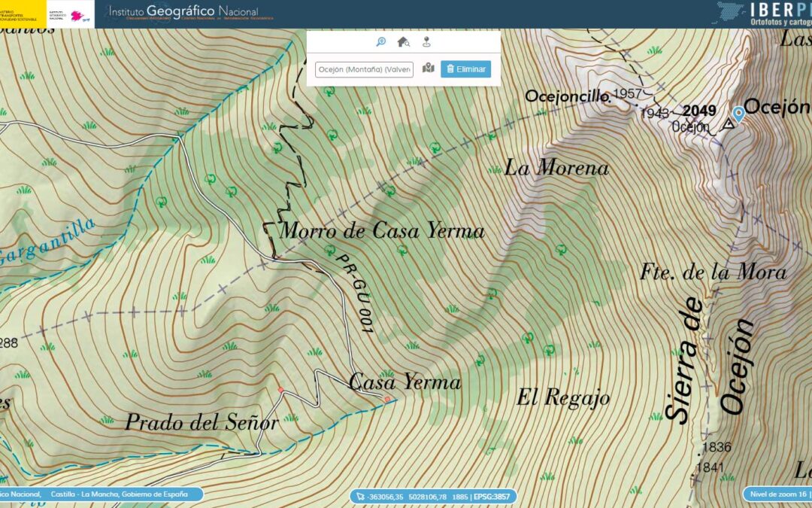Click the Ocejón search text field
812x508 pixels.
(x=364, y=69)
